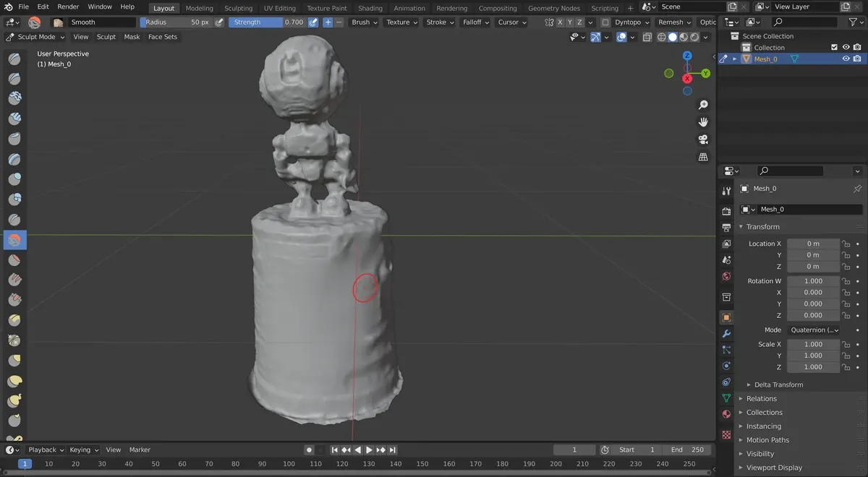Image resolution: width=868 pixels, height=477 pixels.
Task: Pin the Mesh_0 properties context
Action: pos(858,189)
